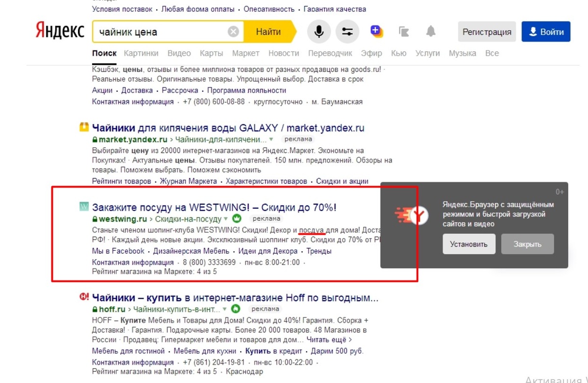Viewport: 588px width, 383px height.
Task: Open the Новости tab
Action: point(284,53)
